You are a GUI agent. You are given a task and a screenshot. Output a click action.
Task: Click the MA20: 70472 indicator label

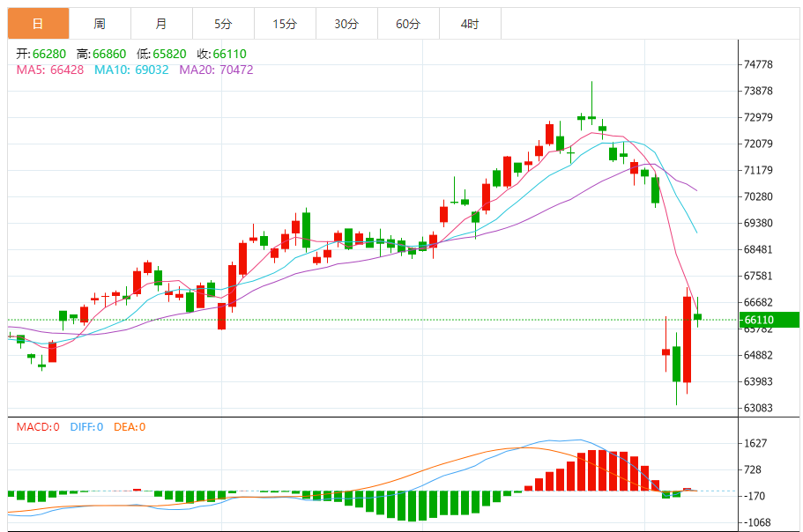click(216, 70)
